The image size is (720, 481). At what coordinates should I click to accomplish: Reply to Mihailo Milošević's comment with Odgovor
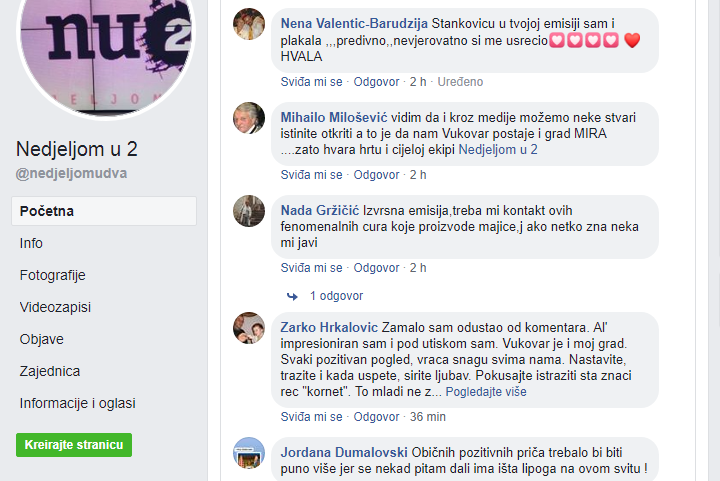[376, 175]
